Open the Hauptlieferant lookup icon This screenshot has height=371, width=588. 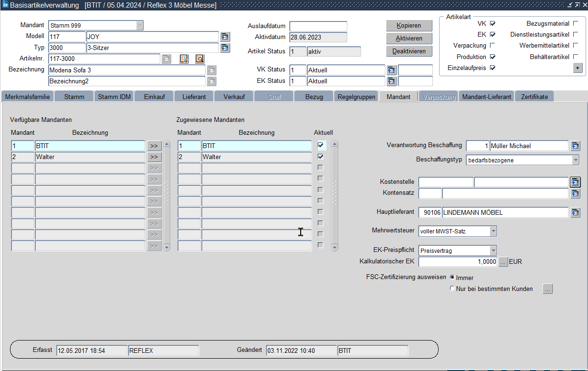pos(575,212)
